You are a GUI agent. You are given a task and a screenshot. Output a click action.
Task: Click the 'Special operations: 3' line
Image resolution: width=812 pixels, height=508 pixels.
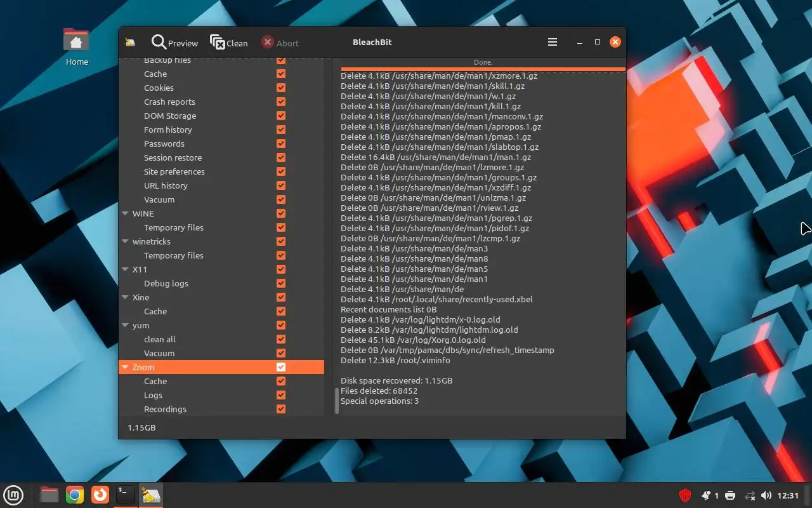pos(379,401)
